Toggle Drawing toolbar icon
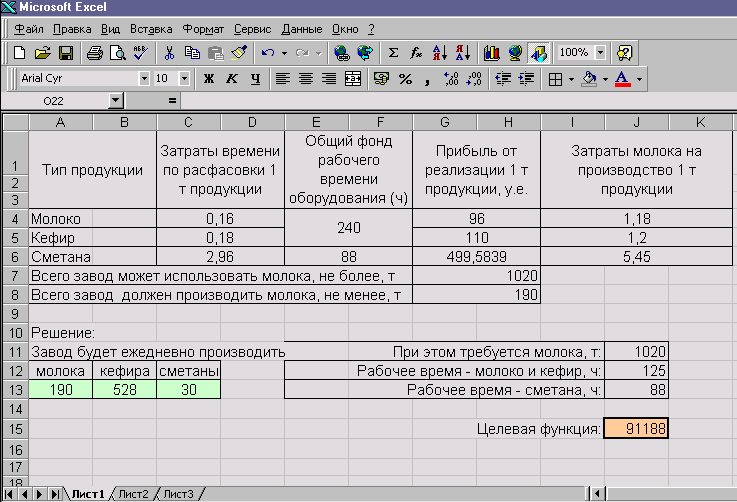Image resolution: width=737 pixels, height=502 pixels. point(539,53)
